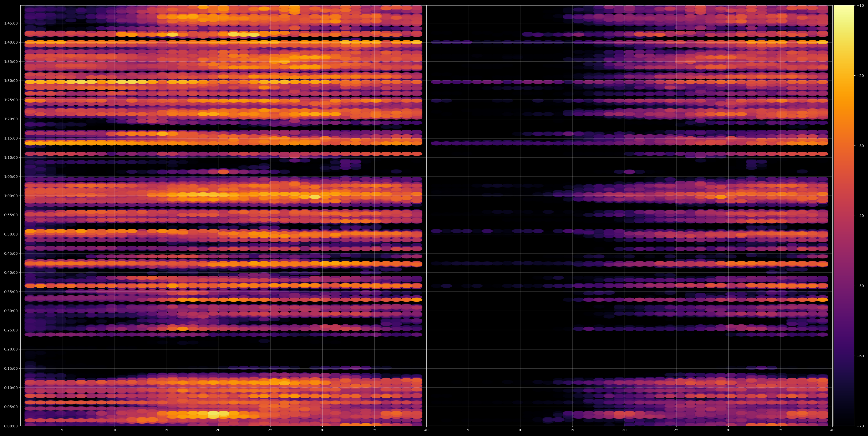Screen dimensions: 868x436
Task: Select the 1:40:00 time label
Action: click(x=11, y=42)
